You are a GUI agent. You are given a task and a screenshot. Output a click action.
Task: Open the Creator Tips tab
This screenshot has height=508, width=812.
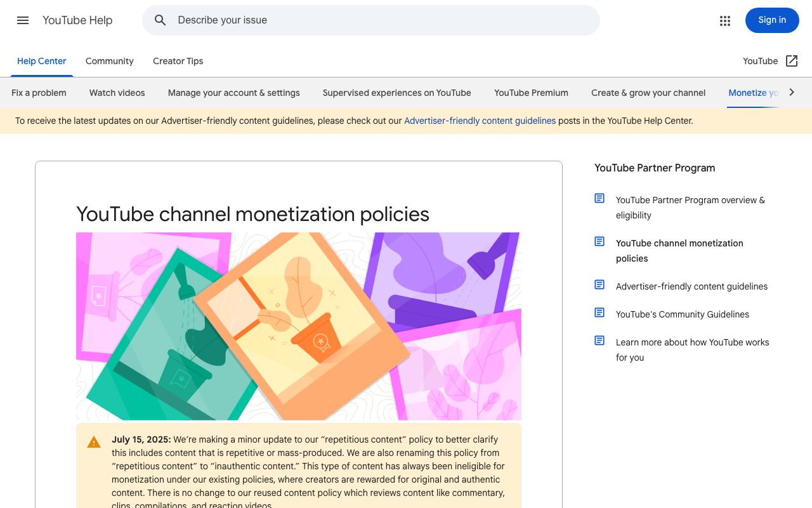(178, 61)
